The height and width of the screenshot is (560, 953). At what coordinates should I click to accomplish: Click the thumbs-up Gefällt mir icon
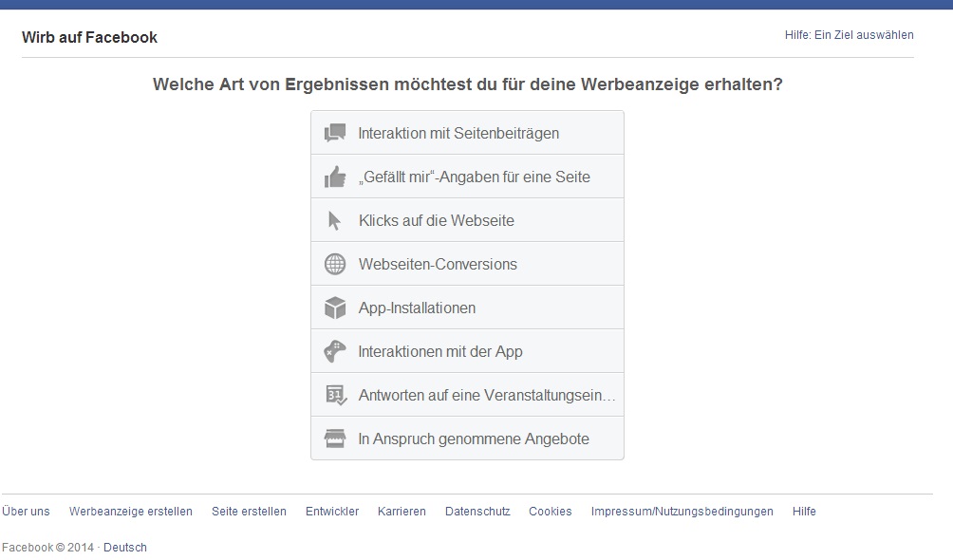coord(335,177)
